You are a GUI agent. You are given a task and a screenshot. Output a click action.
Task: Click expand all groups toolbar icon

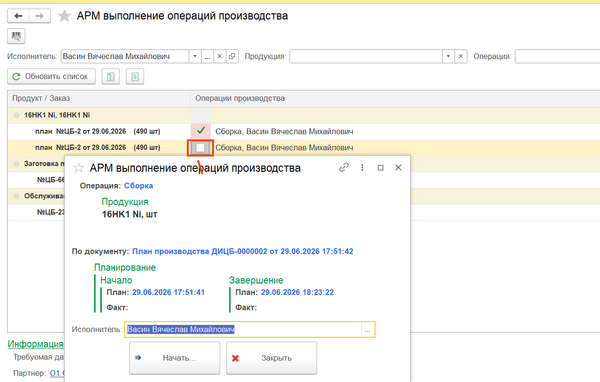[x=111, y=77]
